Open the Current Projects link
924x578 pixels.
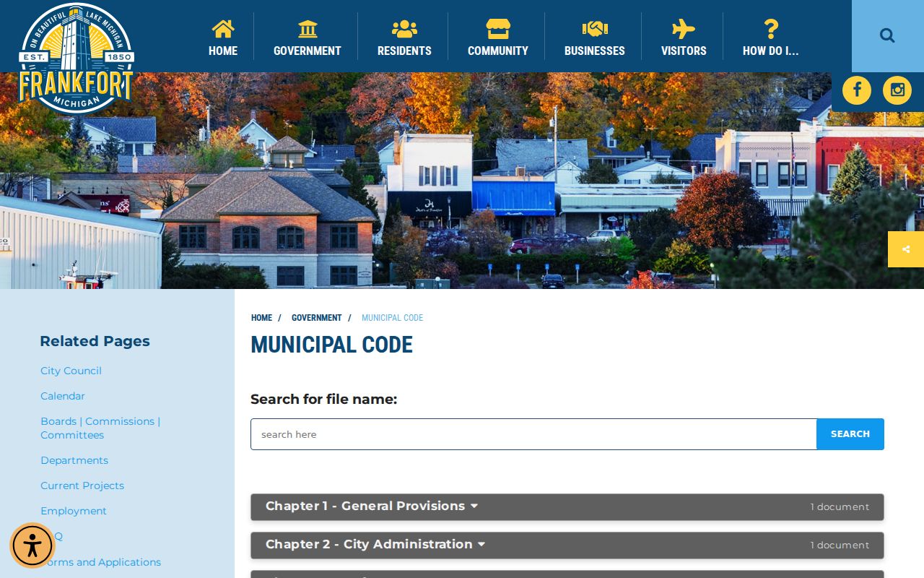[x=82, y=486]
